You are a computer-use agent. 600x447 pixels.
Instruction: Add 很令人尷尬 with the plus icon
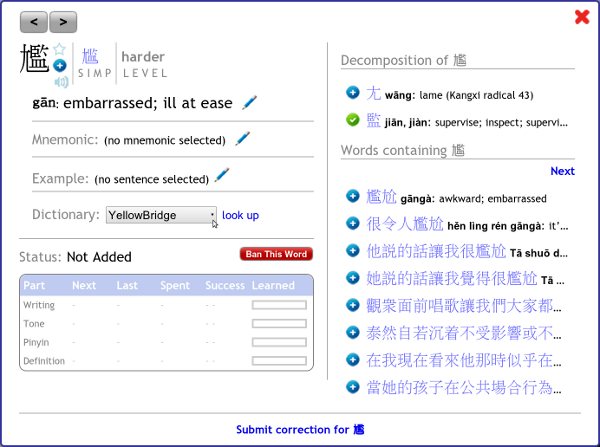click(x=352, y=223)
